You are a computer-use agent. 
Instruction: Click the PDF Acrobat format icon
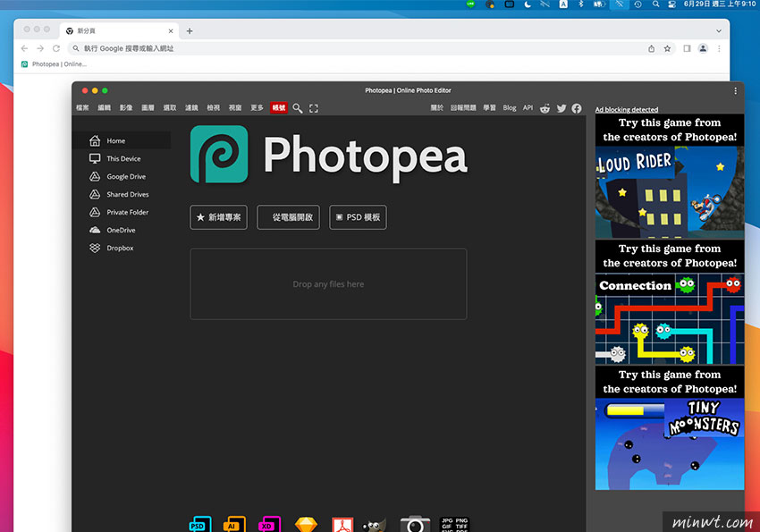[x=342, y=525]
